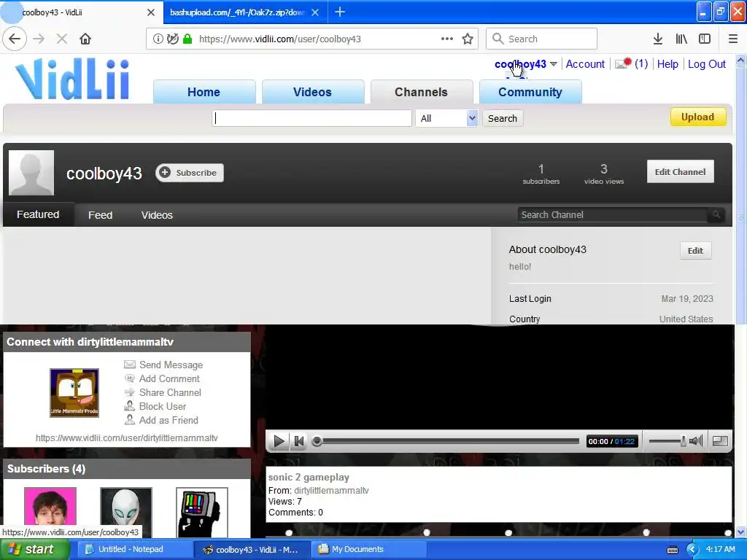Open the Community navigation tab
Viewport: 747px width, 560px height.
click(530, 92)
